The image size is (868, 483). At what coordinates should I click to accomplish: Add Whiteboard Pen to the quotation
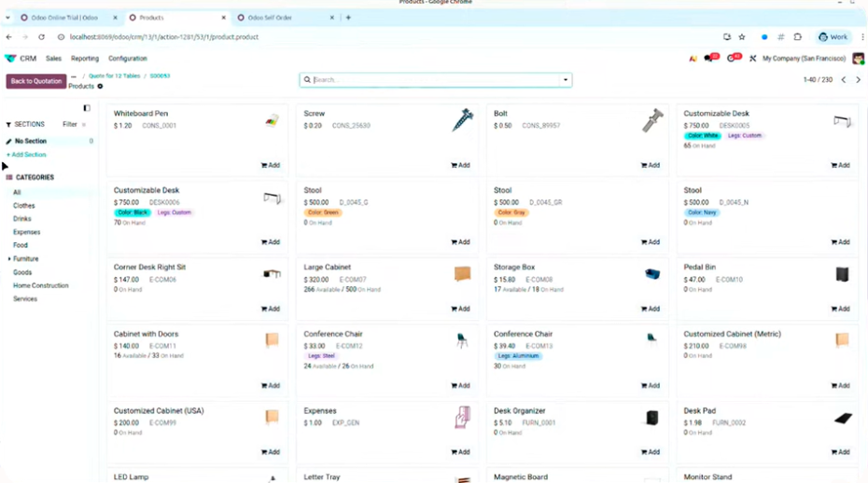point(271,165)
